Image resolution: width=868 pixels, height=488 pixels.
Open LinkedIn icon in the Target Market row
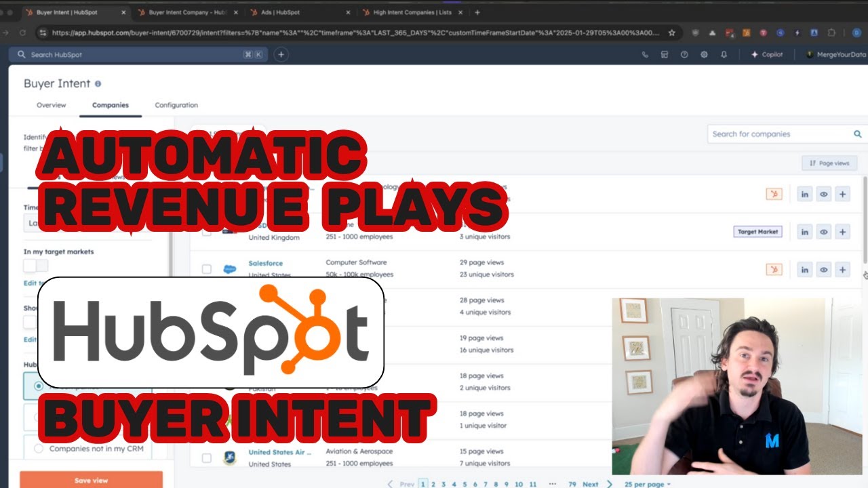tap(804, 232)
